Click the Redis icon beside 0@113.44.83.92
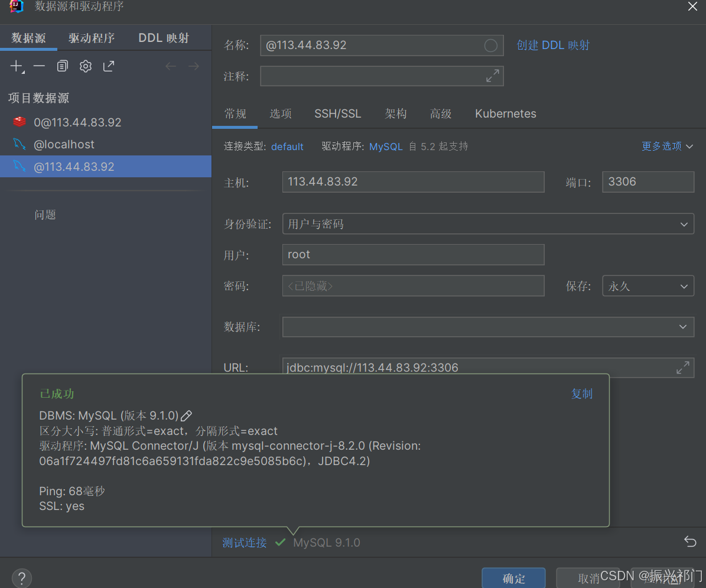The width and height of the screenshot is (706, 588). [x=19, y=122]
